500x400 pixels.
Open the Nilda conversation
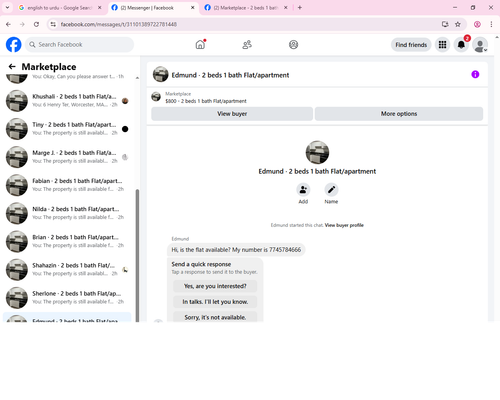click(67, 213)
